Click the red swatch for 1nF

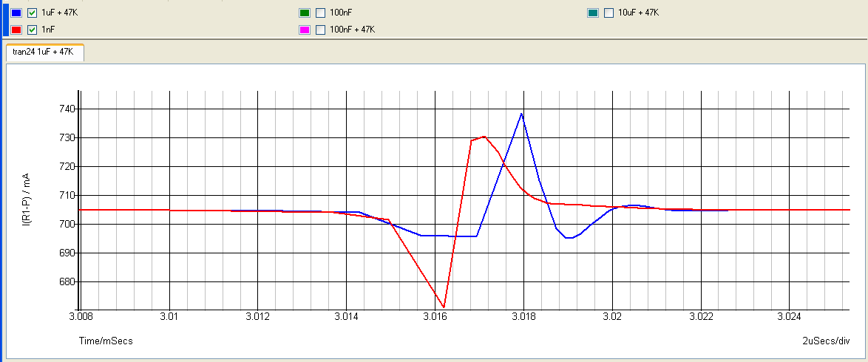pyautogui.click(x=16, y=30)
